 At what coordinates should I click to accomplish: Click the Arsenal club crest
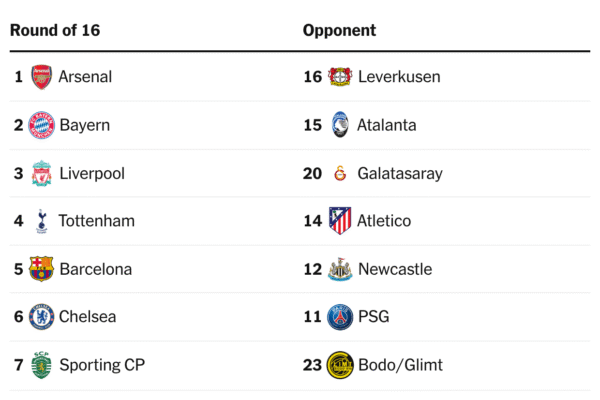[x=41, y=77]
